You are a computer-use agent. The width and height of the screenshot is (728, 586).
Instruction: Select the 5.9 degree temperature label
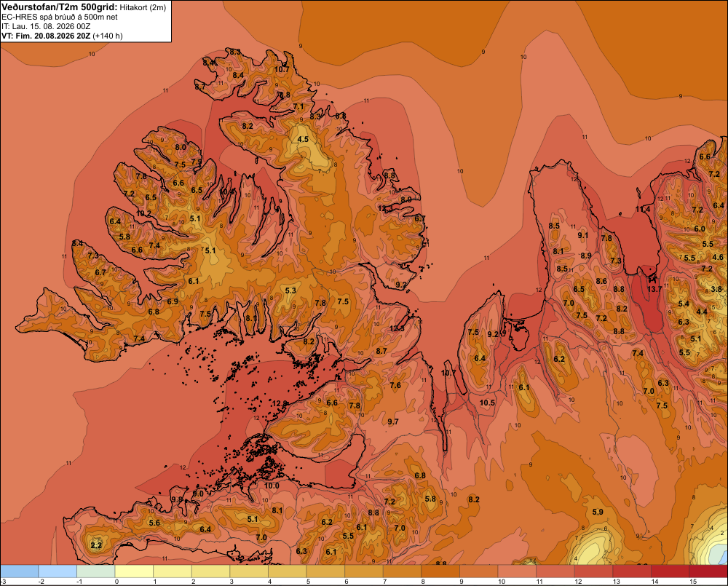coord(598,512)
